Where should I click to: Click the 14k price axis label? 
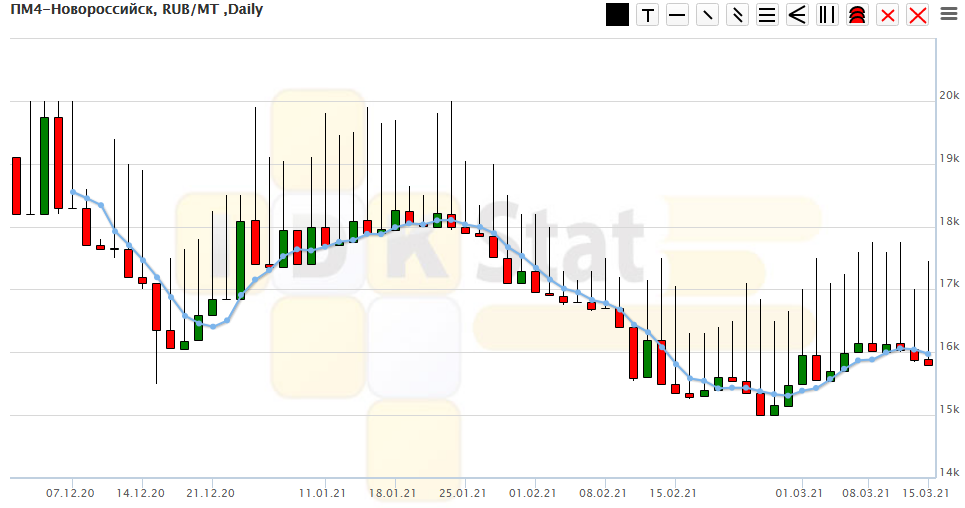(948, 473)
